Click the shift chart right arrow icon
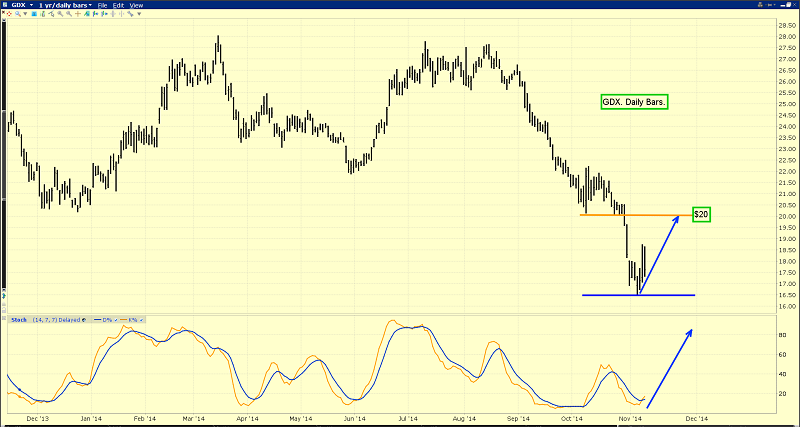 (104, 14)
